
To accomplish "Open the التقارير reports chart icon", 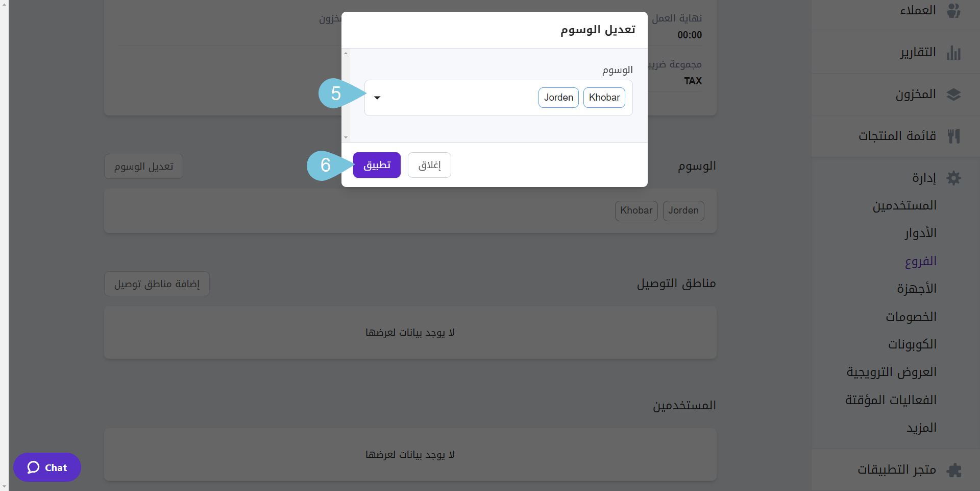I will [x=954, y=53].
